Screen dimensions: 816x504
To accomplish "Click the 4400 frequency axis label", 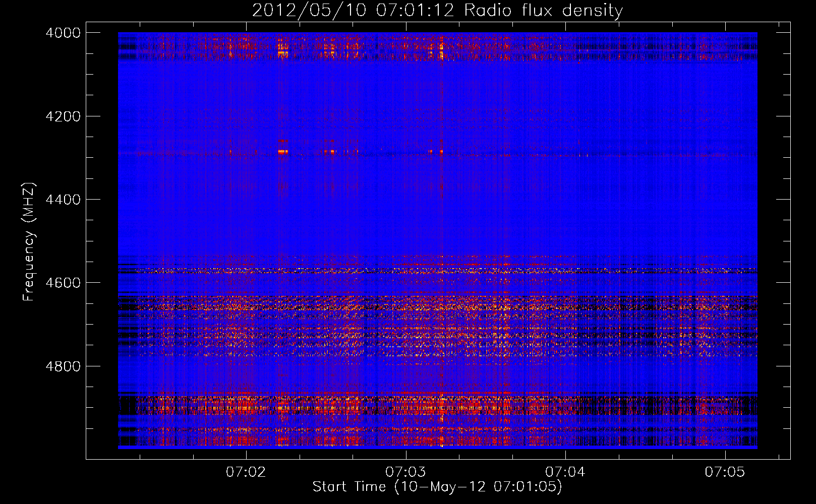I will (x=63, y=200).
